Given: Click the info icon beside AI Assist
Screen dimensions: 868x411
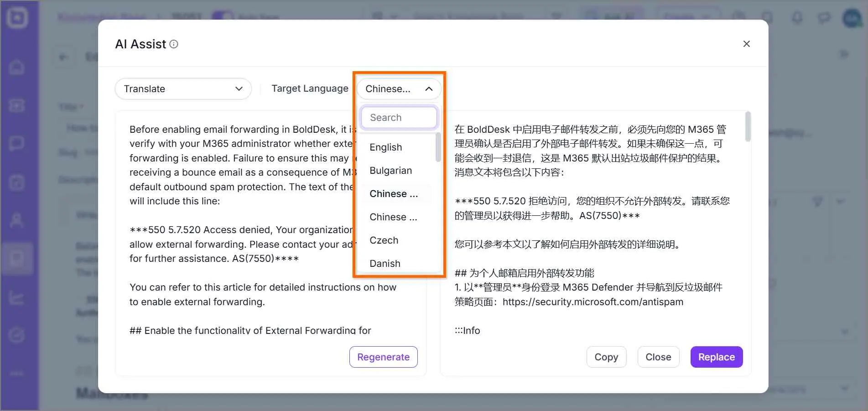Looking at the screenshot, I should (x=174, y=44).
